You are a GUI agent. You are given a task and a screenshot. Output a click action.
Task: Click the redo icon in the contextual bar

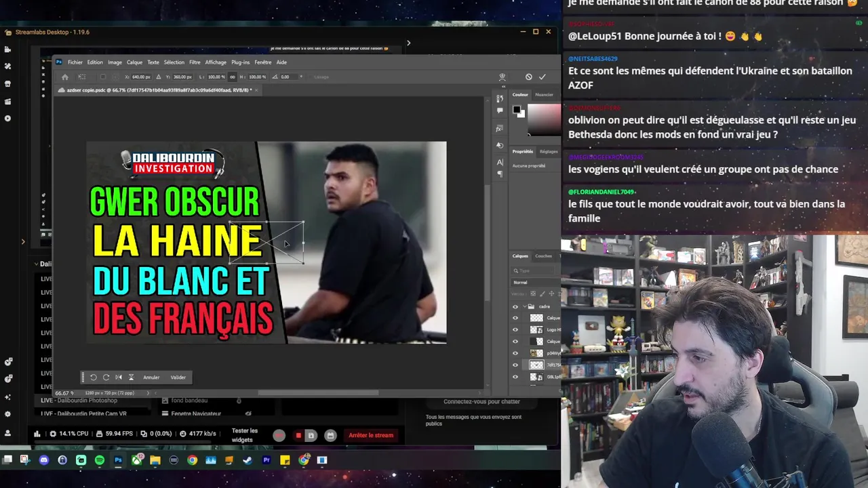(x=106, y=378)
